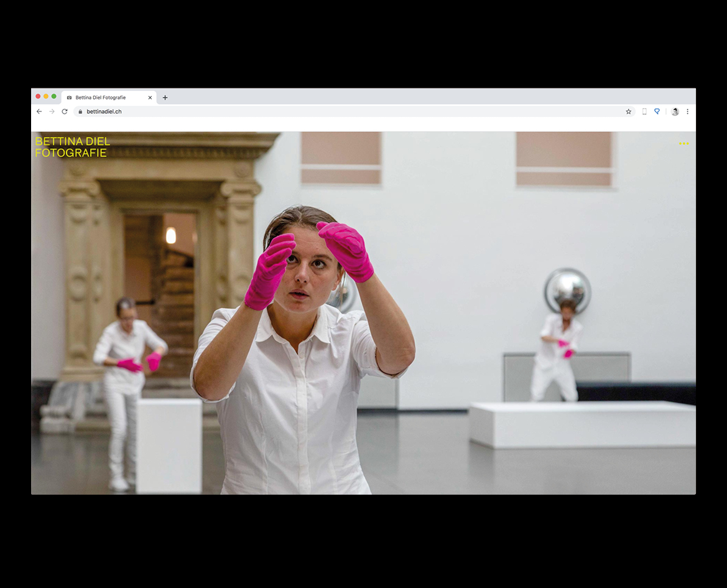The image size is (727, 588).
Task: Click the phone-shaped extension icon
Action: 644,112
